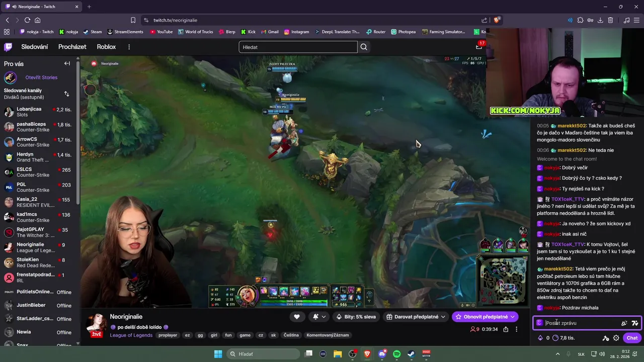This screenshot has height=362, width=644.
Task: Open the share icon beside stream uptime
Action: coord(506,329)
